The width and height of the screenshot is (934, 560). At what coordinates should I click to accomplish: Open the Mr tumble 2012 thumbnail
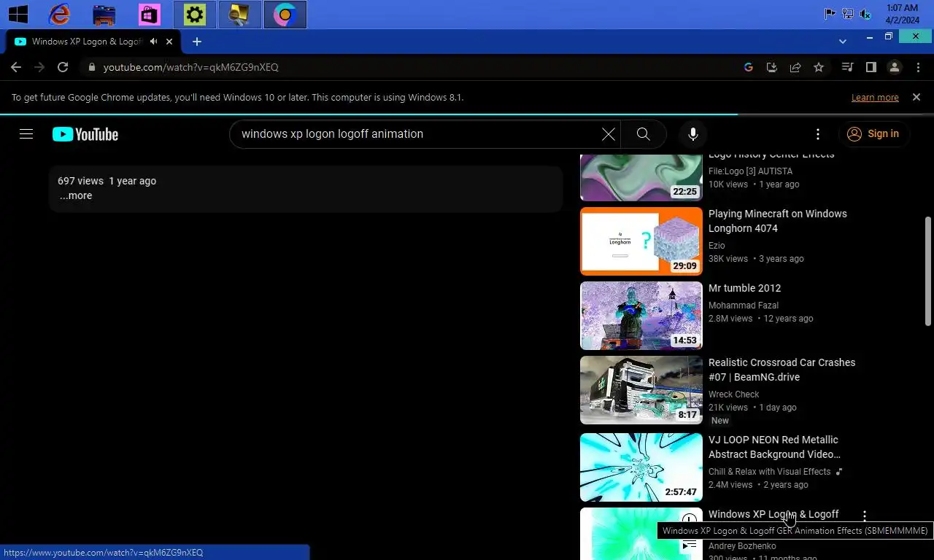[x=641, y=316]
